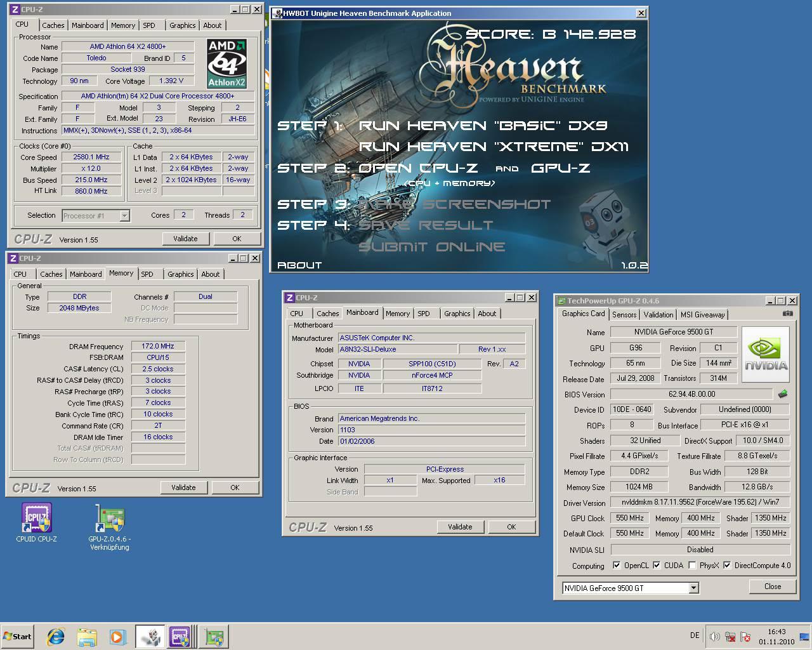The width and height of the screenshot is (812, 650).
Task: Click the AMD Athlon 64 X2 logo
Action: (226, 63)
